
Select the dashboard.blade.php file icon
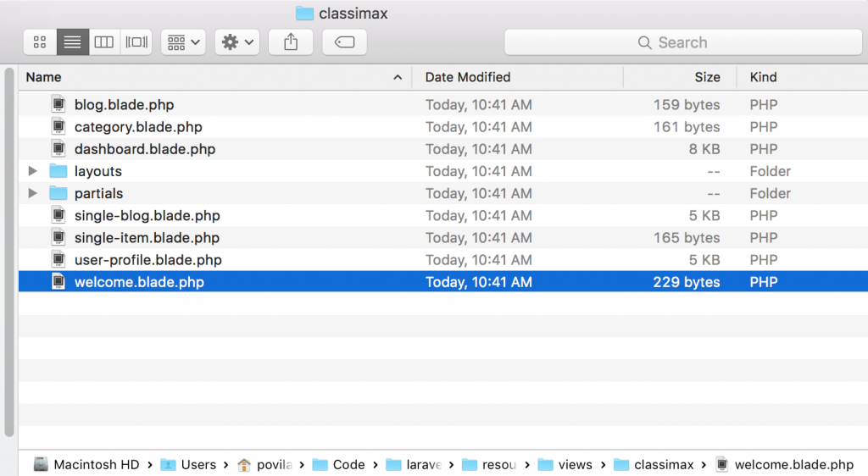pyautogui.click(x=58, y=149)
